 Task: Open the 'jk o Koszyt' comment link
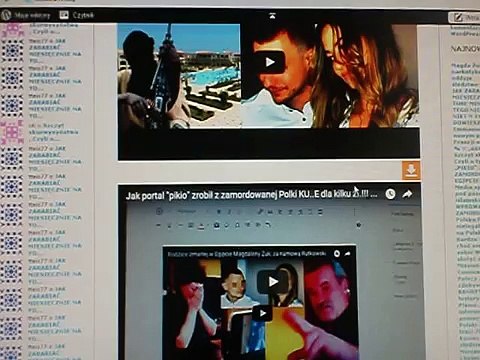53,132
